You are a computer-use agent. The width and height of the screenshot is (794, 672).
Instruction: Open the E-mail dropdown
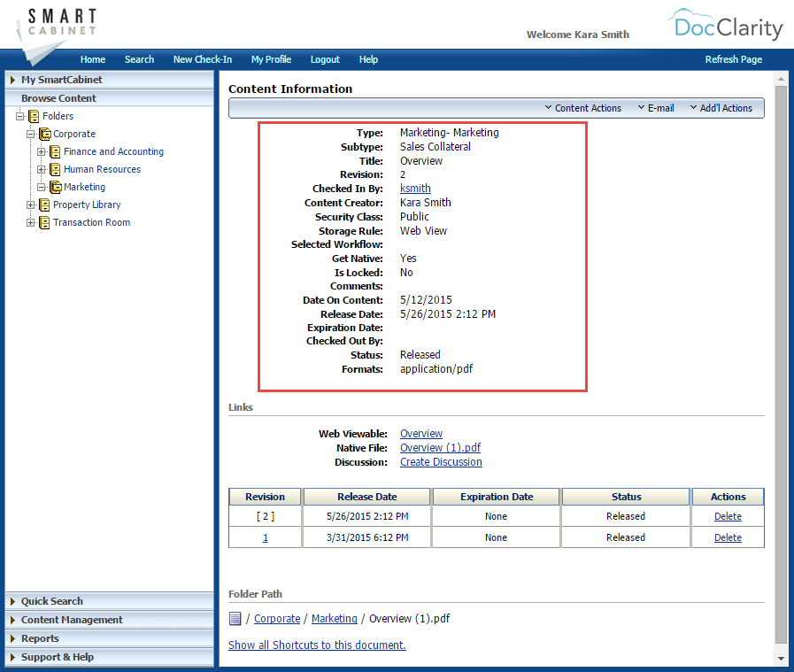pos(655,108)
